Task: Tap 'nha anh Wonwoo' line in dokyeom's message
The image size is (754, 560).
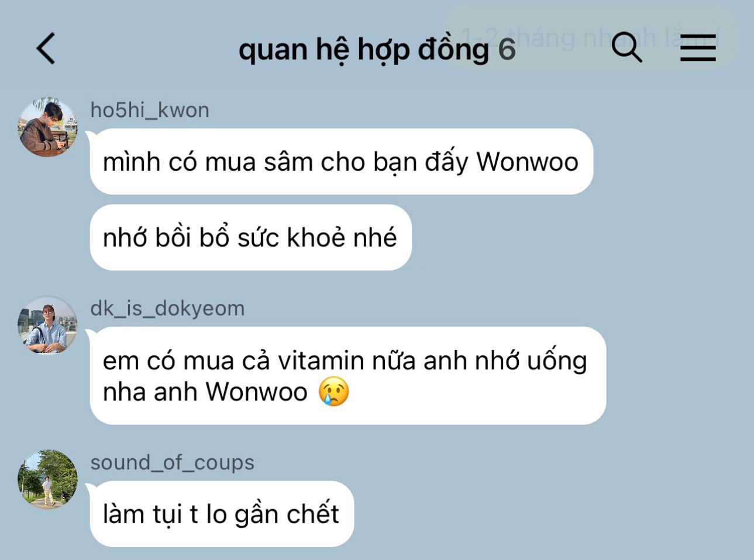Action: pos(205,392)
